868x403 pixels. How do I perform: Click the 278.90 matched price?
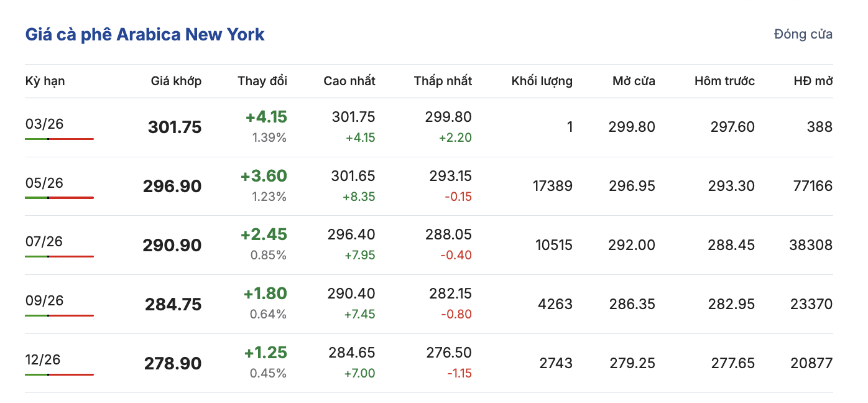(x=173, y=363)
